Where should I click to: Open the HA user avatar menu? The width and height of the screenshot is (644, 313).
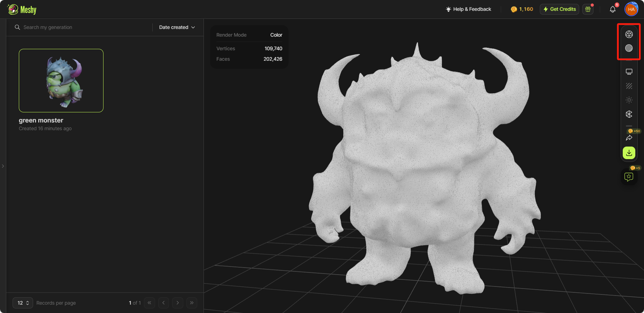(631, 9)
